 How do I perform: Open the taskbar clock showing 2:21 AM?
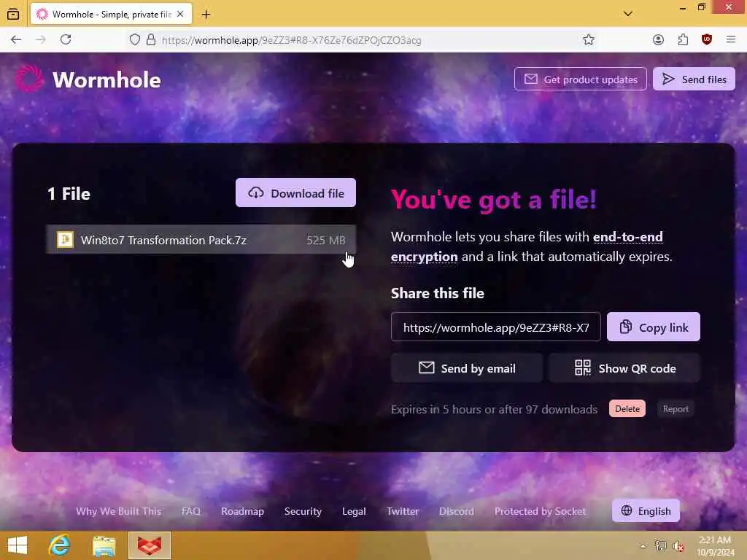(715, 545)
